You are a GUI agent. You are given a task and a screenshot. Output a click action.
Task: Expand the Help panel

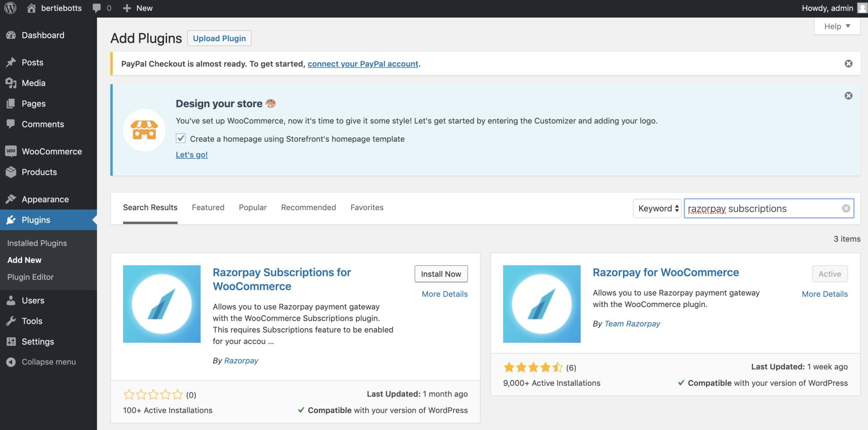coord(837,26)
